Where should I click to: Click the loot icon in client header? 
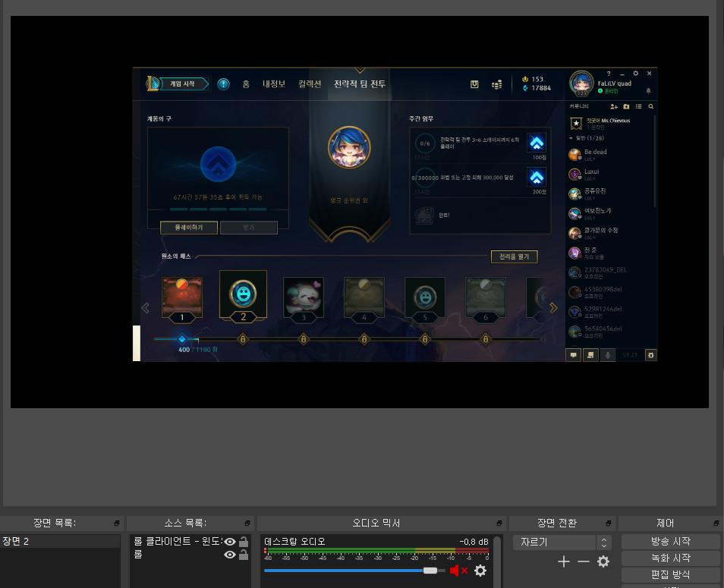(x=474, y=84)
